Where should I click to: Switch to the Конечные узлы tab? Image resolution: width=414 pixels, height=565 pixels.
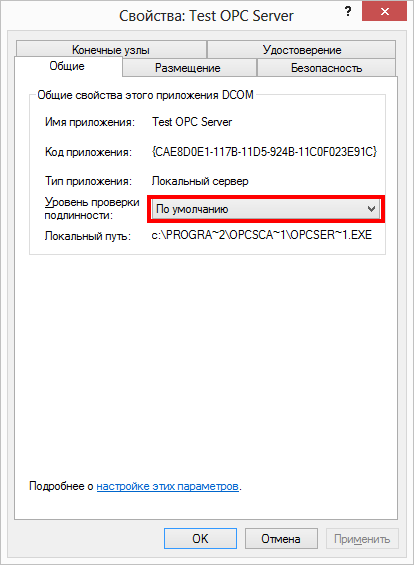tap(111, 50)
